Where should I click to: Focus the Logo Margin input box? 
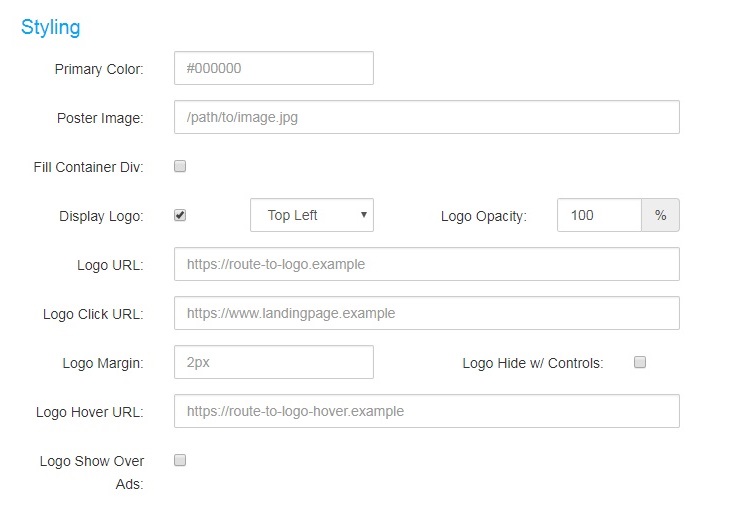pos(274,362)
